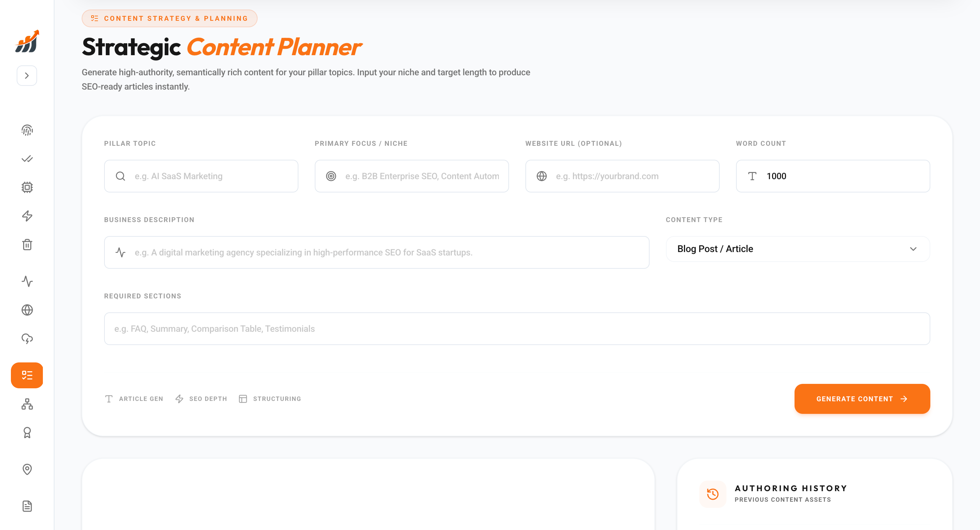The height and width of the screenshot is (530, 980).
Task: Select the document file sidebar icon
Action: (x=27, y=506)
